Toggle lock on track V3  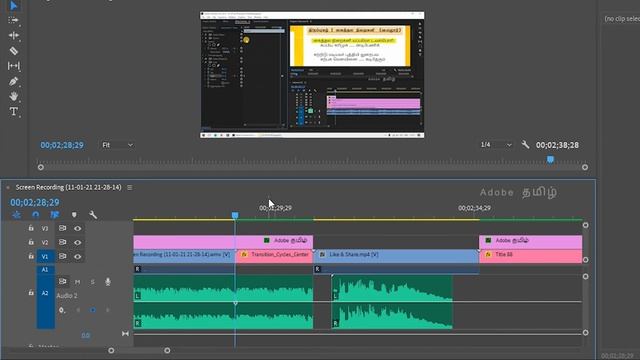(31, 228)
